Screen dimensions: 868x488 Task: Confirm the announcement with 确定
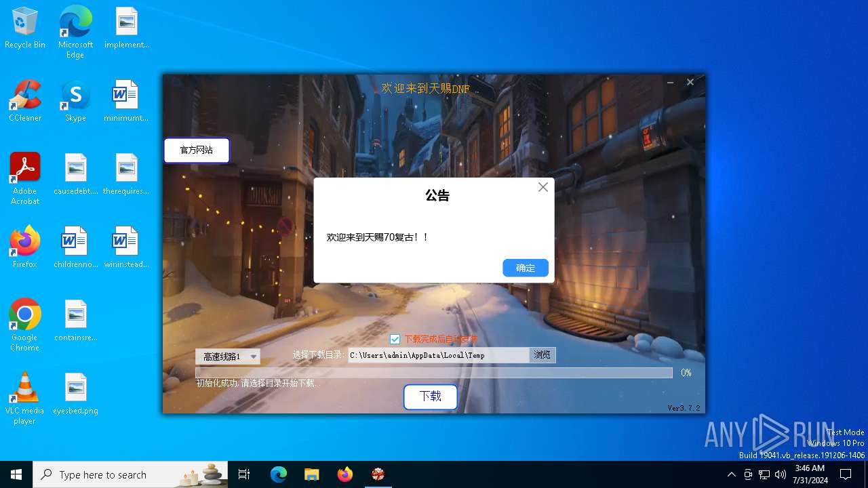pyautogui.click(x=526, y=268)
